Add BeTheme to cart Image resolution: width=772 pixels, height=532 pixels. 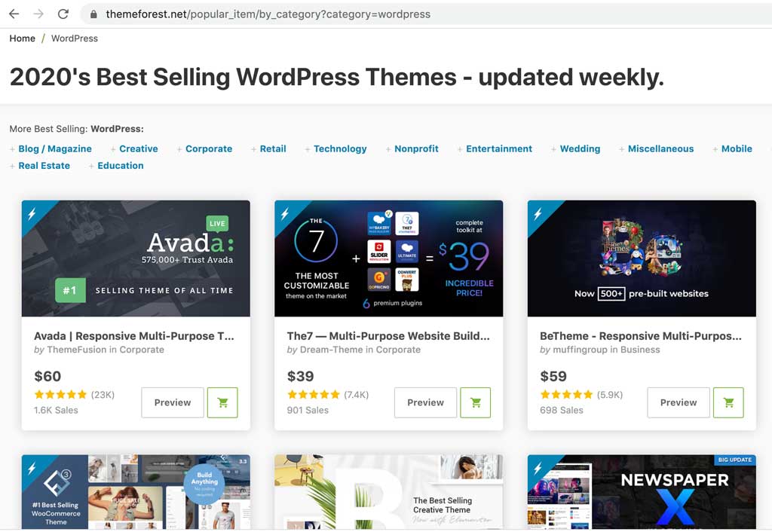point(728,402)
